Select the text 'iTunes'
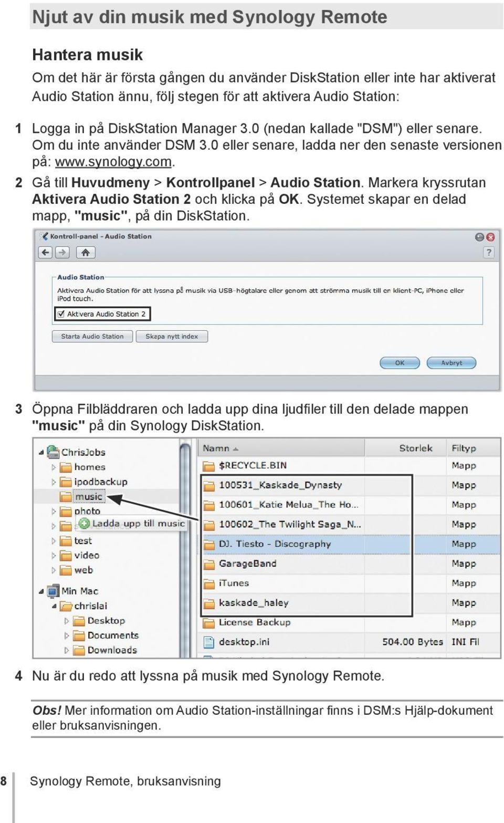 [234, 583]
